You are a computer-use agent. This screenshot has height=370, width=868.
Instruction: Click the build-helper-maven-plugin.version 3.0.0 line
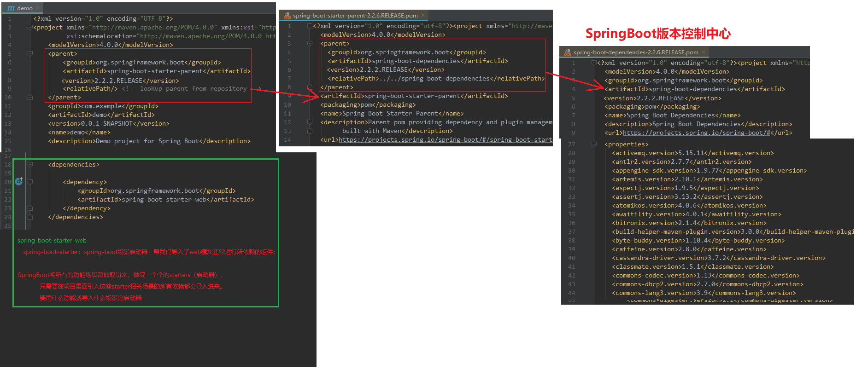733,231
